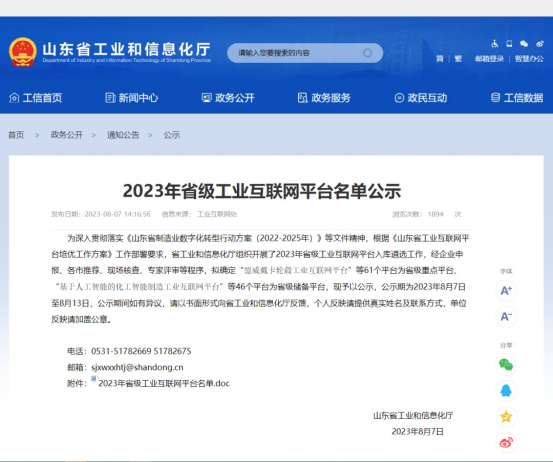The image size is (553, 462).
Task: Download 2023年省级工业互联网平台名单.doc attachment
Action: [164, 383]
